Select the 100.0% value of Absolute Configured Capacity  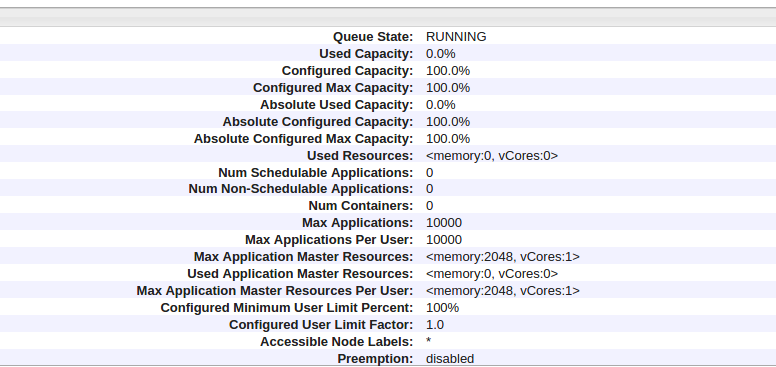(448, 121)
